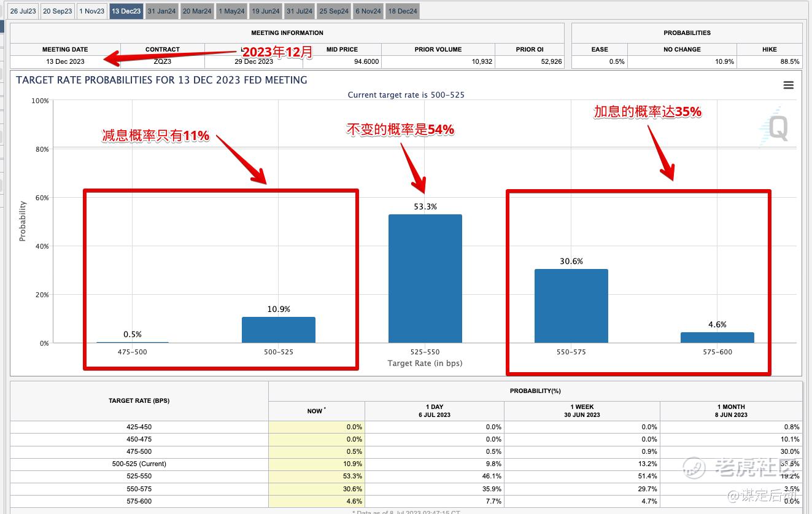Go to the 1 May24 meeting tab
This screenshot has height=514, width=812.
(x=231, y=11)
